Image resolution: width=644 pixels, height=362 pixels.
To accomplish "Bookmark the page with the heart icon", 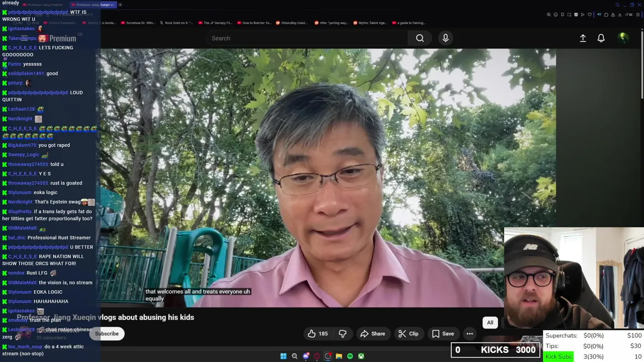I will pyautogui.click(x=590, y=15).
